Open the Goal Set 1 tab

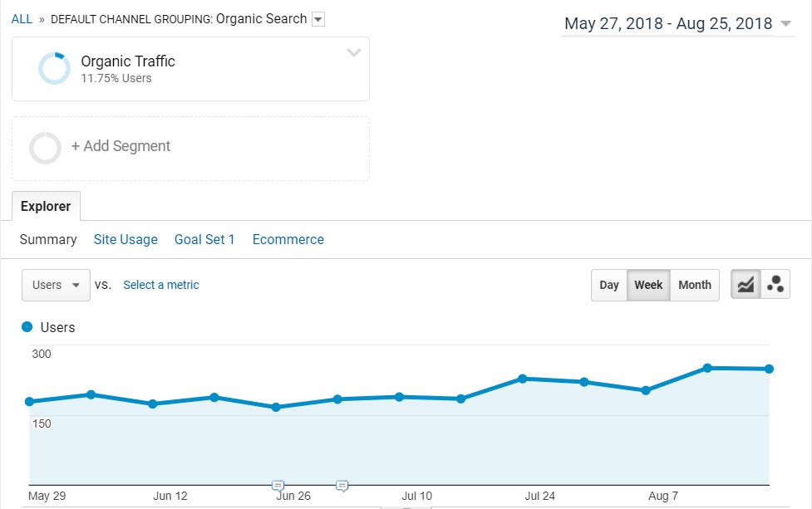point(204,239)
